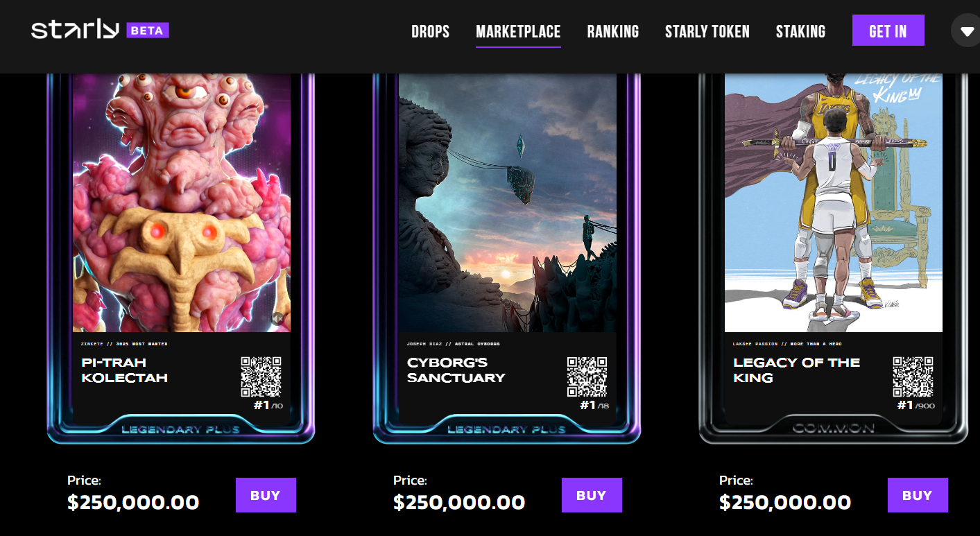The height and width of the screenshot is (536, 980).
Task: Buy the Pi-Trah Kolectah card
Action: click(x=266, y=495)
